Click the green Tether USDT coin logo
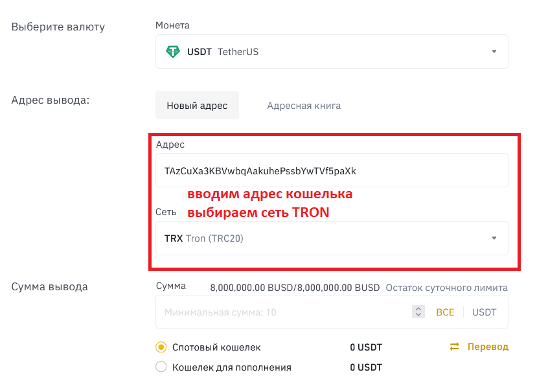The width and height of the screenshot is (548, 392). click(x=173, y=52)
